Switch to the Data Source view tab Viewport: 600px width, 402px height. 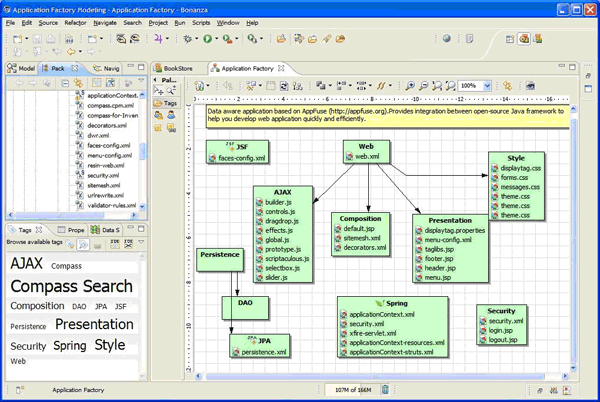coord(107,230)
